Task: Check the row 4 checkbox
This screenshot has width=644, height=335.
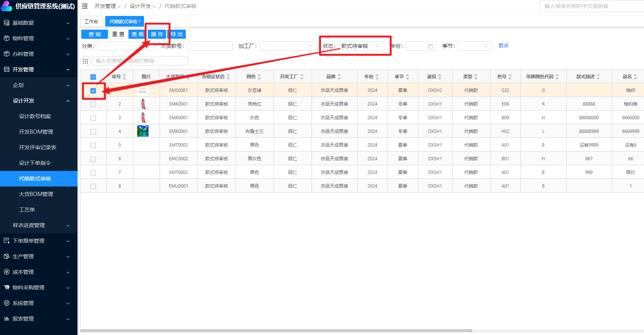Action: pyautogui.click(x=93, y=132)
